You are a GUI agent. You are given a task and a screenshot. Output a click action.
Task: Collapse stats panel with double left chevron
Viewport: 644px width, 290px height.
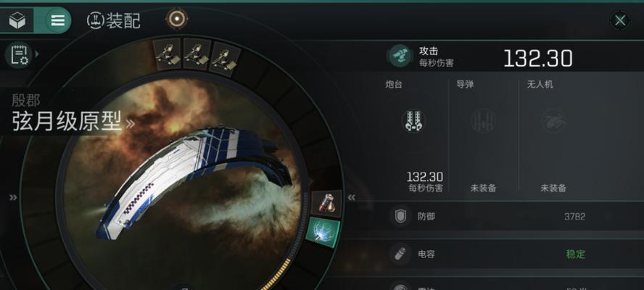pyautogui.click(x=351, y=198)
